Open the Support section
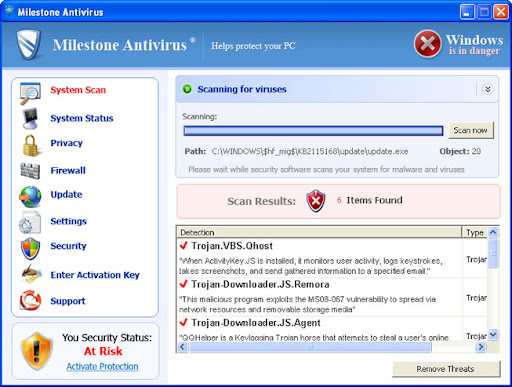The width and height of the screenshot is (512, 387). [x=68, y=301]
